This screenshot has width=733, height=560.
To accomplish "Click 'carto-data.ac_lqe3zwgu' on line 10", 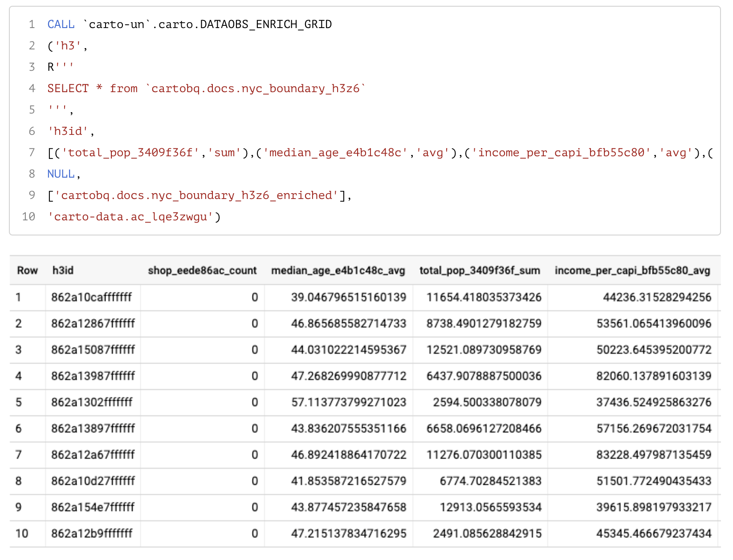I will click(130, 217).
